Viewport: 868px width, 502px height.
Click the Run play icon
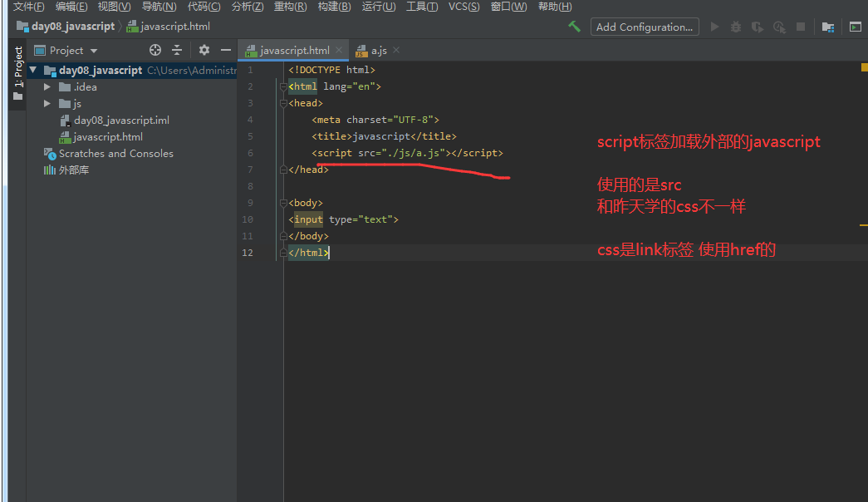pos(714,27)
